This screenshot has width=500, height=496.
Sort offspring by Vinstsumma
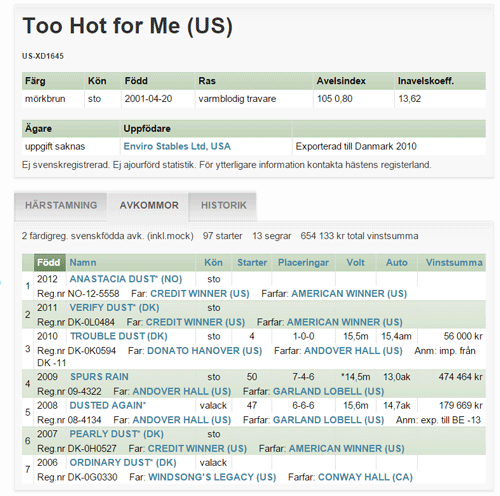(x=454, y=263)
